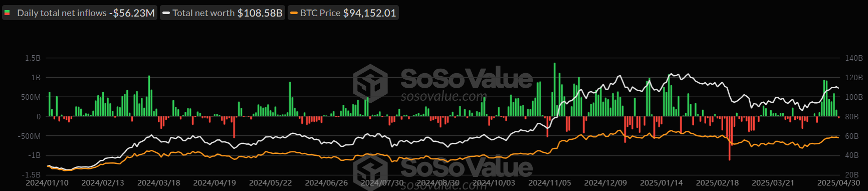Click the white Total net worth swatch
868x191 pixels.
166,13
